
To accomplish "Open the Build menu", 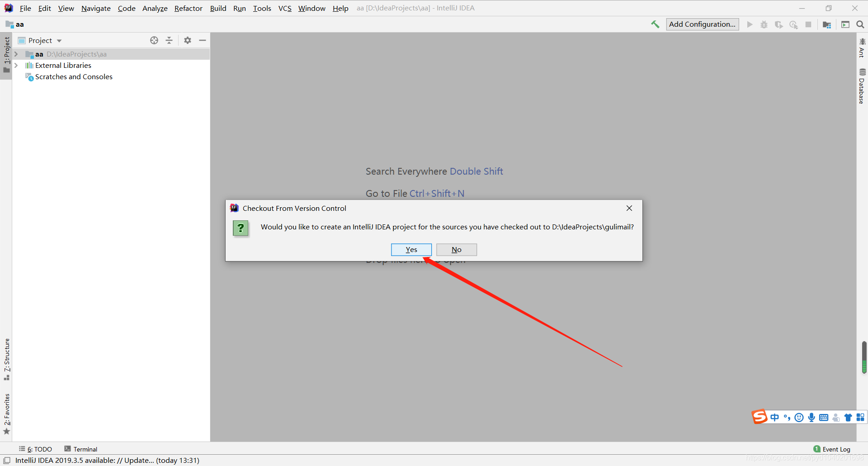I will [218, 8].
